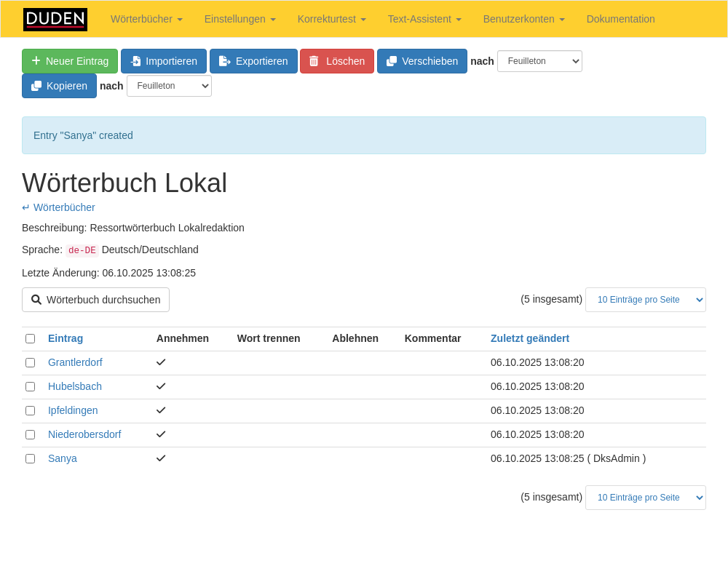Click the trash icon to Löschen

[x=314, y=61]
